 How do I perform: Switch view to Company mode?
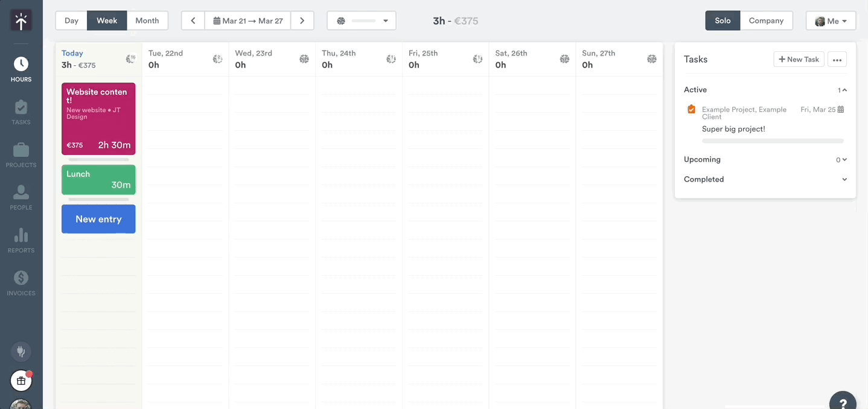pos(767,20)
